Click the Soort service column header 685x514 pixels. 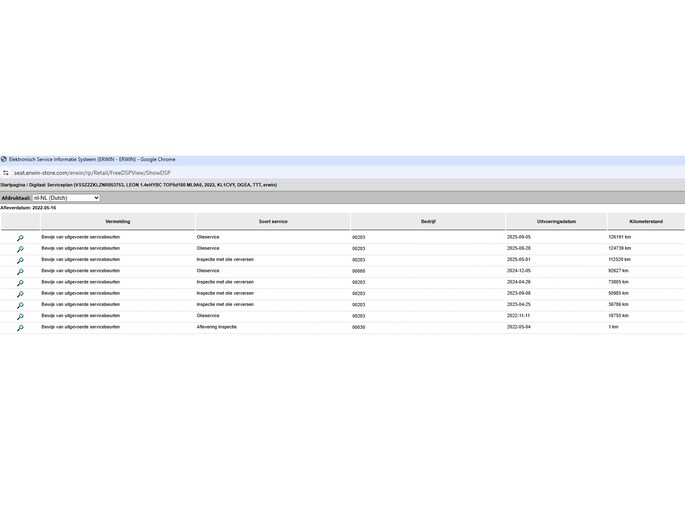tap(273, 221)
